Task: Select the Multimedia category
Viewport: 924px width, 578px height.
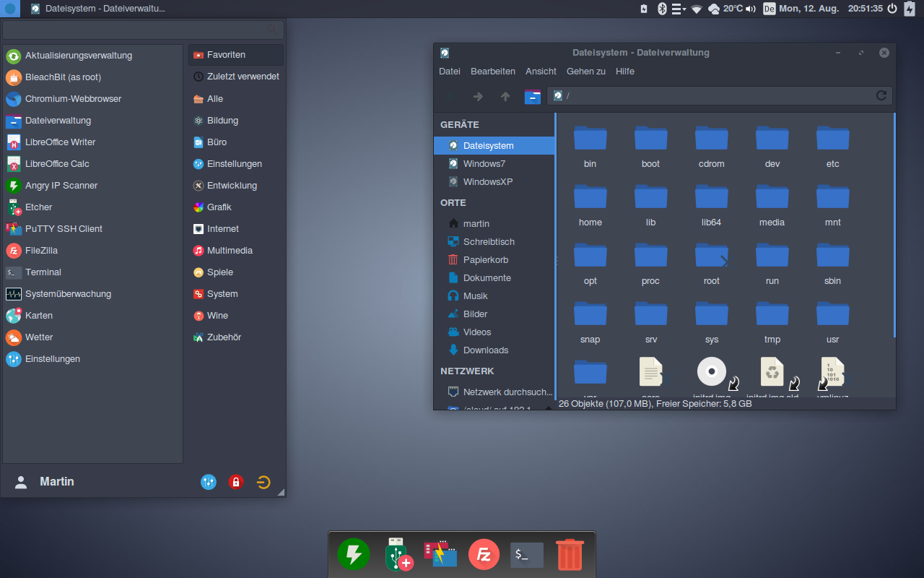Action: pyautogui.click(x=236, y=251)
